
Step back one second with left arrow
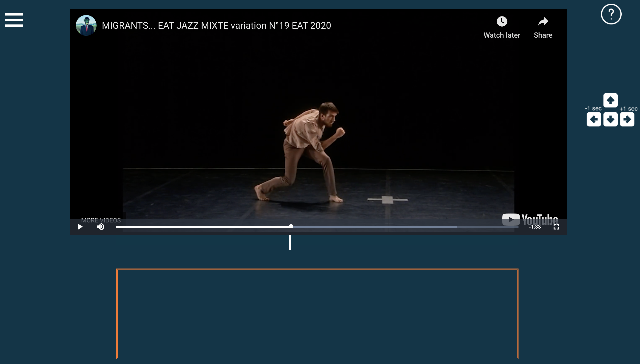pyautogui.click(x=594, y=119)
